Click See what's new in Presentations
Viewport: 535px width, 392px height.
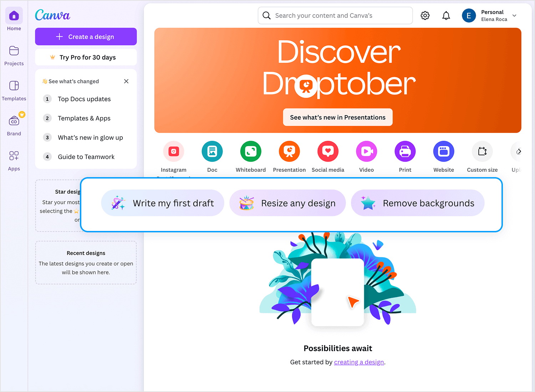338,117
